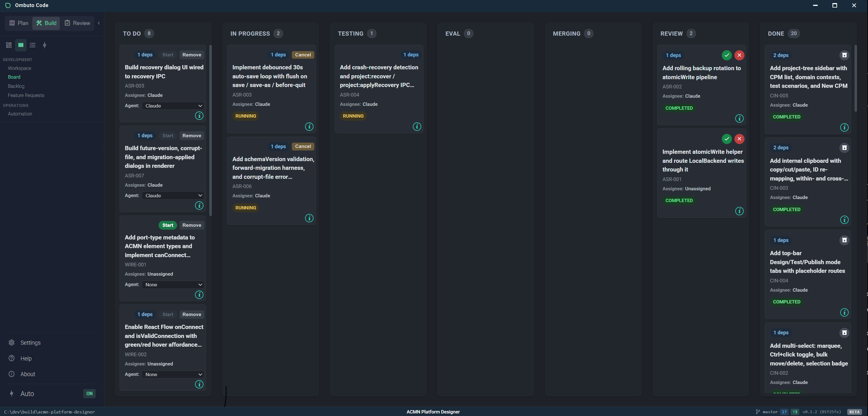Screen dimensions: 868x416
Task: Click the 2 deps badge on CIN-005
Action: pyautogui.click(x=781, y=55)
